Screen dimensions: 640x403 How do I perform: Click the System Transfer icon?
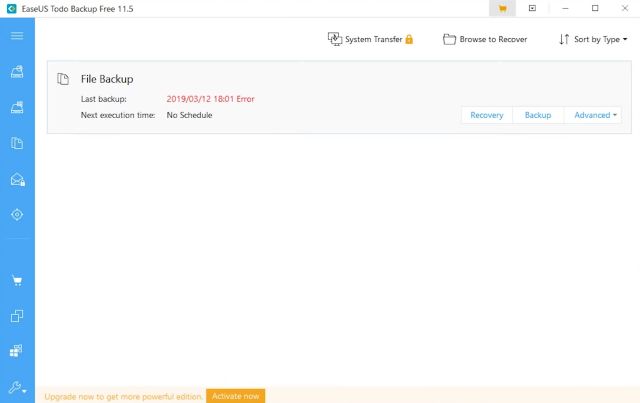click(335, 39)
